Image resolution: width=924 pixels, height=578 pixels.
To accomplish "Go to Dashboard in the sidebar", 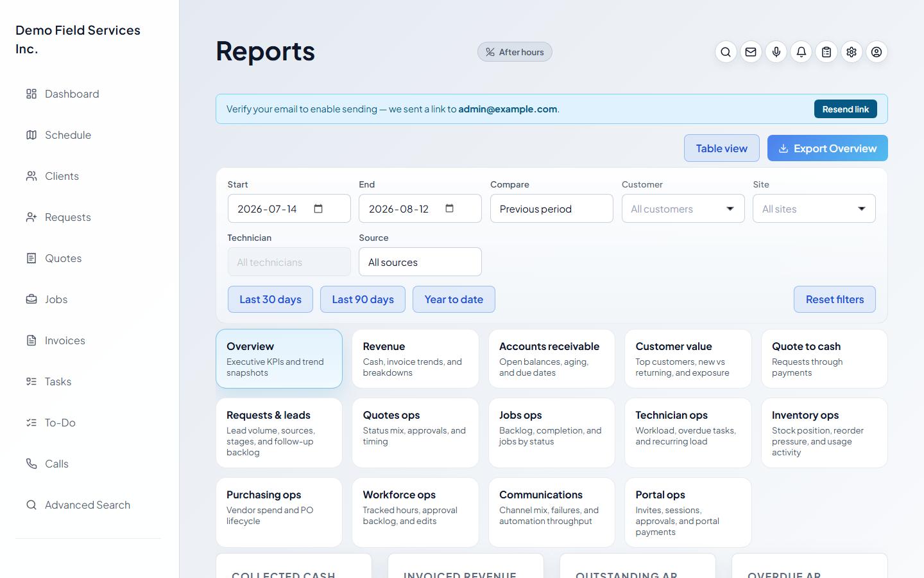I will click(x=89, y=94).
